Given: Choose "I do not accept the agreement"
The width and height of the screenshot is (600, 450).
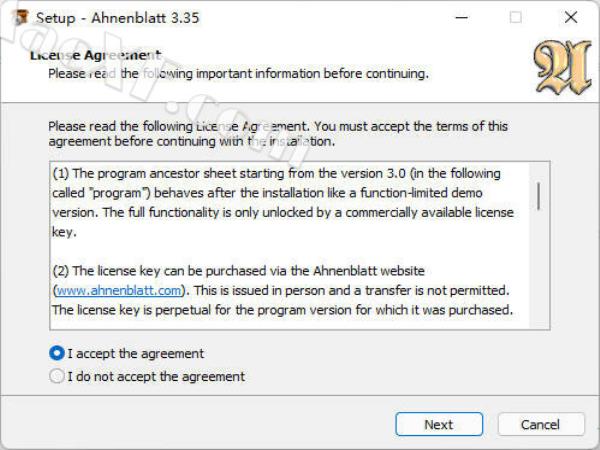Looking at the screenshot, I should pos(57,377).
